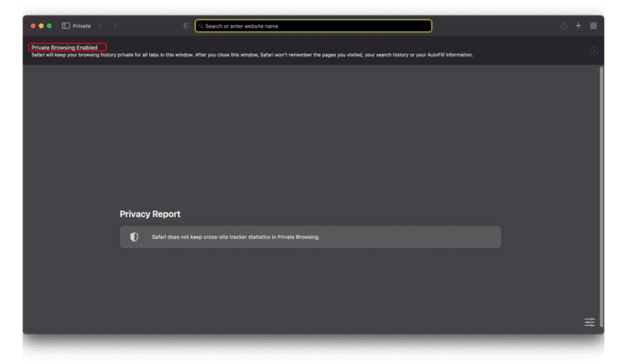Add a new tab with the plus icon
627x364 pixels.
(578, 25)
